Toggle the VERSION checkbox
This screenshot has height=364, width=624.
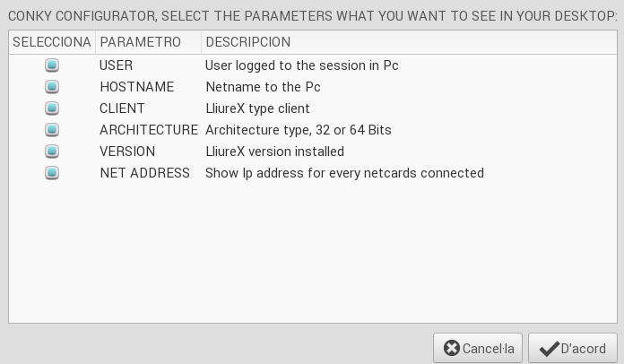[x=52, y=152]
